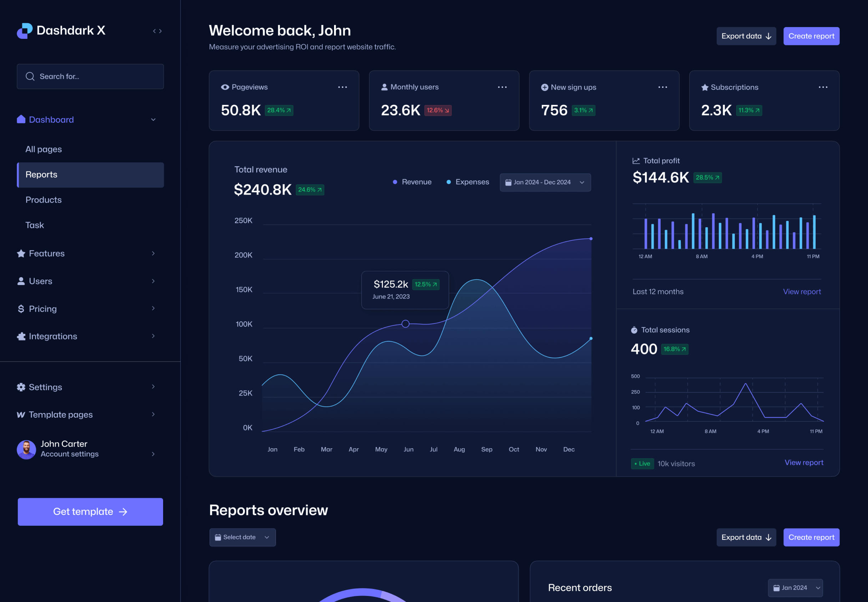Toggle the Revenue legend indicator
Image resolution: width=868 pixels, height=602 pixels.
click(x=395, y=182)
